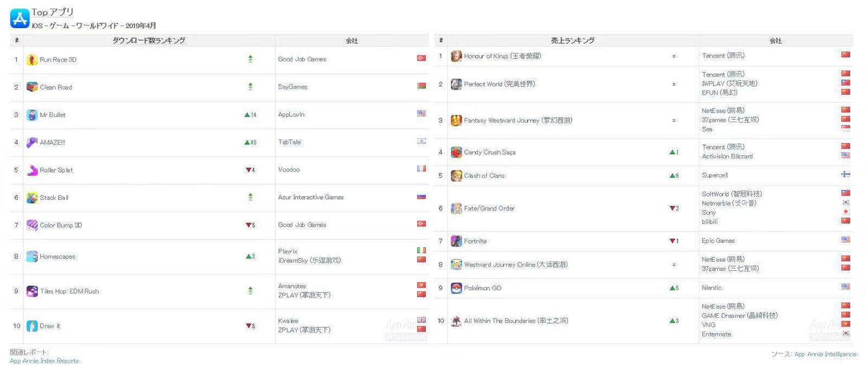
Task: Click the download ranking column header
Action: coord(149,41)
